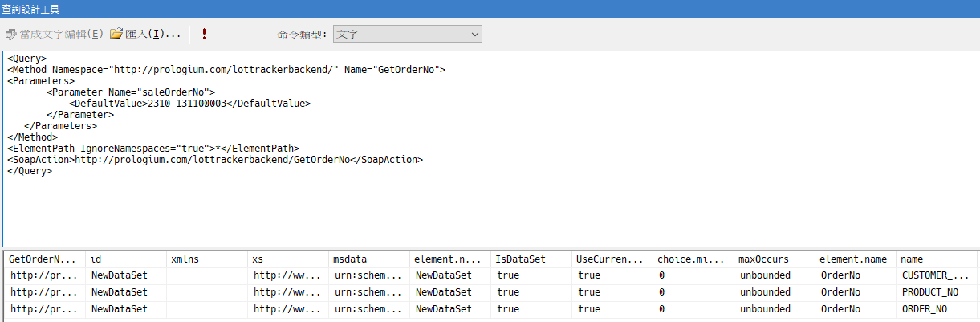Click the 當成文字編輯(E) button label

coord(62,34)
